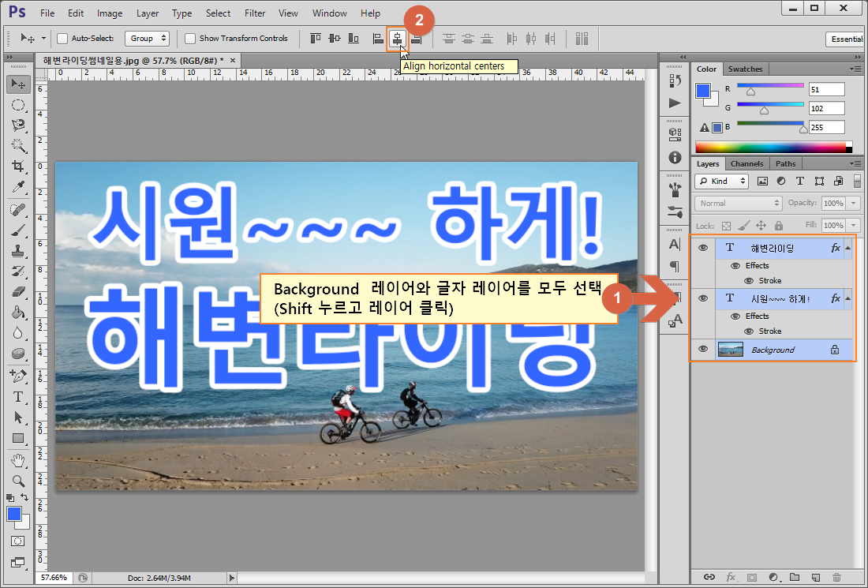
Task: Click Align top edges icon
Action: pos(316,38)
